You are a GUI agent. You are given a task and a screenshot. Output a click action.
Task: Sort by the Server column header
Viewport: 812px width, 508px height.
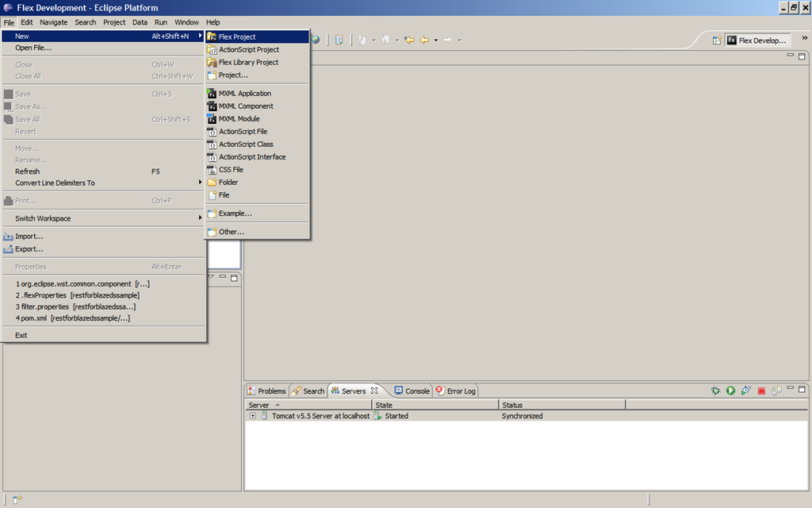308,405
